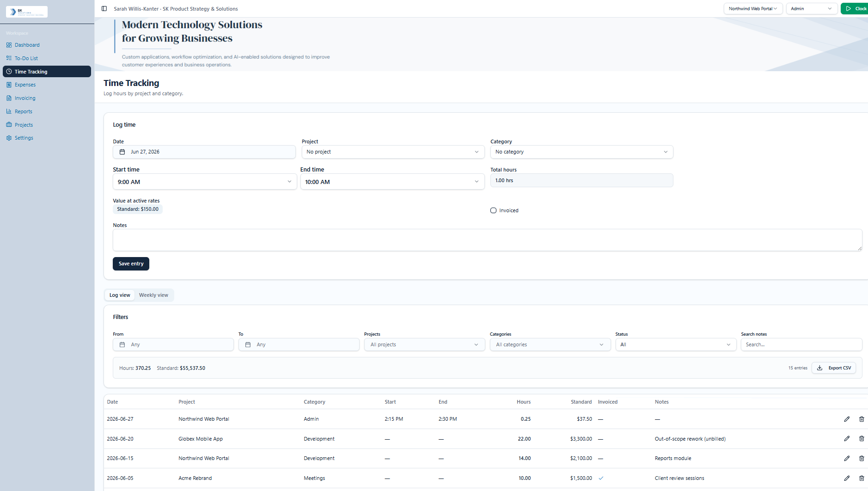Start the Clock timer button

856,9
